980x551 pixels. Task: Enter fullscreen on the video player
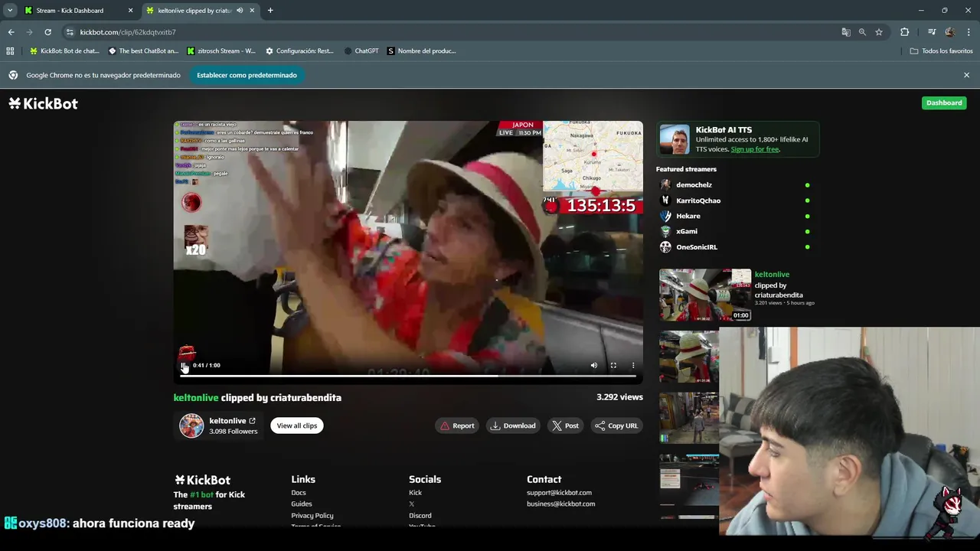[x=613, y=366]
